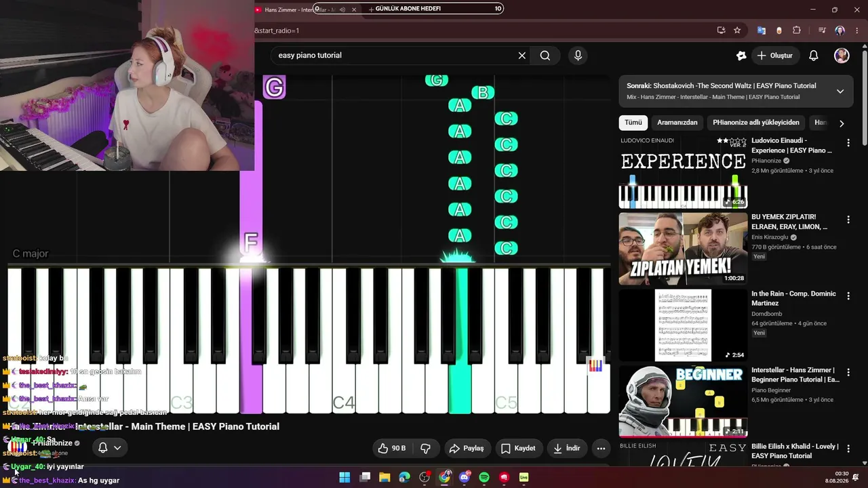Open Billie Eilish x Khalid Lovely title

point(795,451)
